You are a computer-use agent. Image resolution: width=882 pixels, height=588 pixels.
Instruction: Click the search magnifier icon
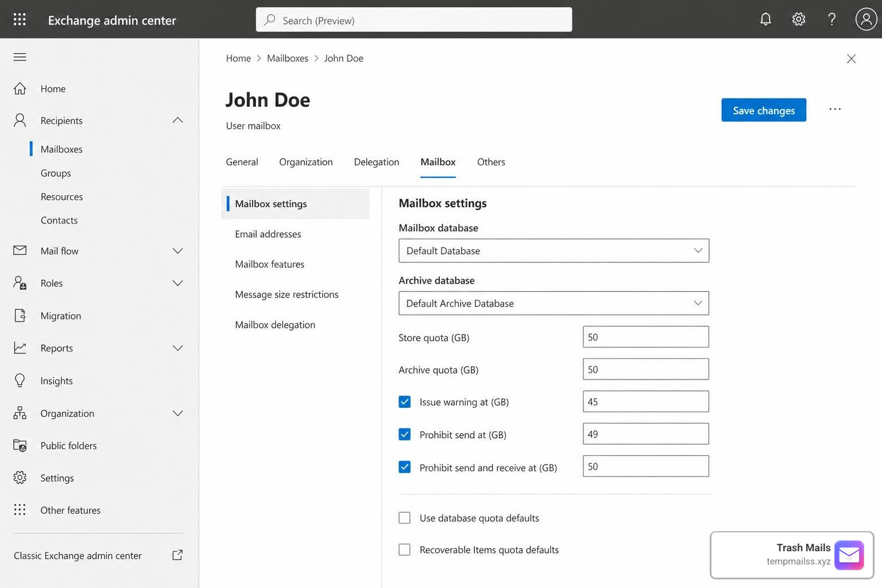pos(269,20)
